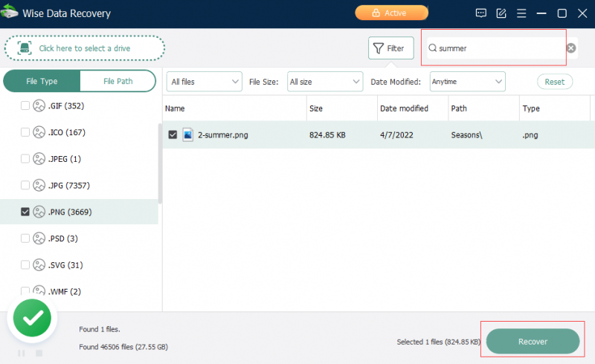The image size is (595, 364).
Task: Click the stop scan icon
Action: point(39,354)
